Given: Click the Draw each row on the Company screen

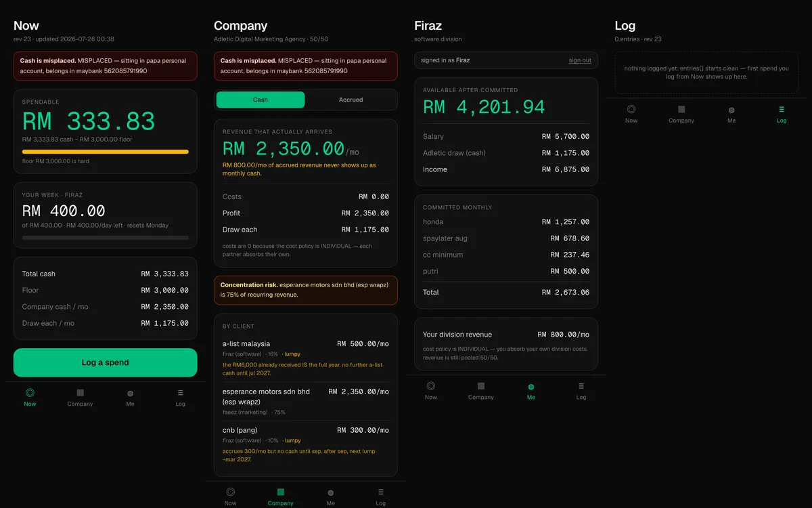Looking at the screenshot, I should tap(306, 230).
